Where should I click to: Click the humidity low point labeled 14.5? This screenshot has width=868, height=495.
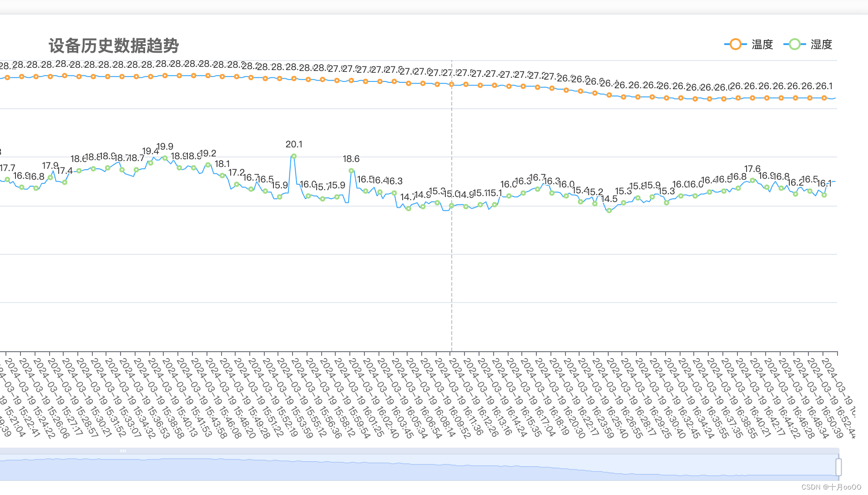point(609,211)
